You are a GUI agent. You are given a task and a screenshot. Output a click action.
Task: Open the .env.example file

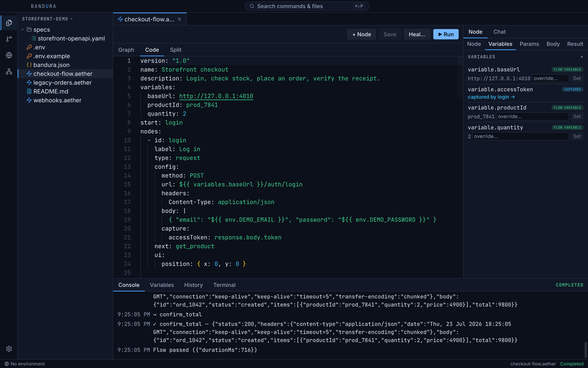point(65,56)
